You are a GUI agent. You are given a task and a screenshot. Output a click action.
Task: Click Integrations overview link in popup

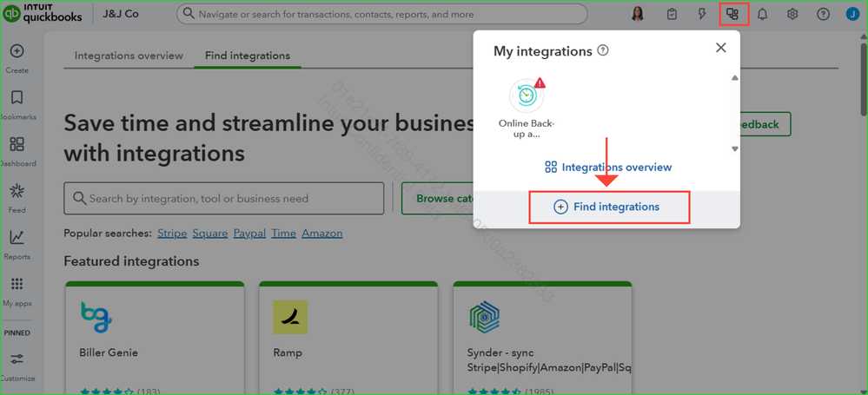pyautogui.click(x=608, y=167)
